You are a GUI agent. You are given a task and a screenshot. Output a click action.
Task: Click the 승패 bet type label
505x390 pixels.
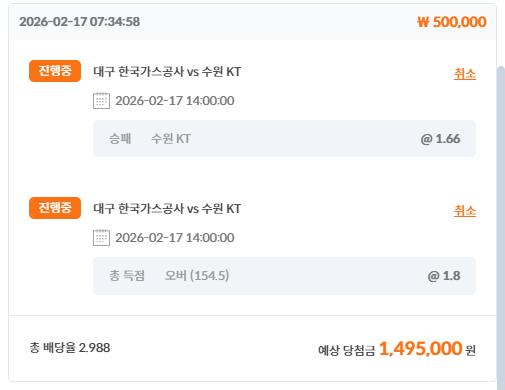pyautogui.click(x=120, y=139)
